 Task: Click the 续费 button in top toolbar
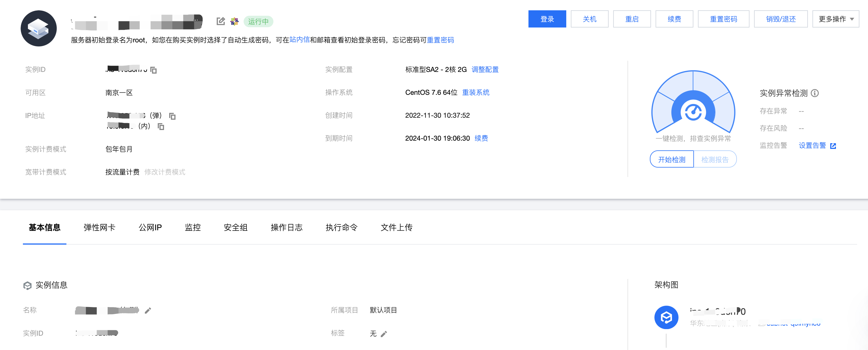tap(674, 19)
